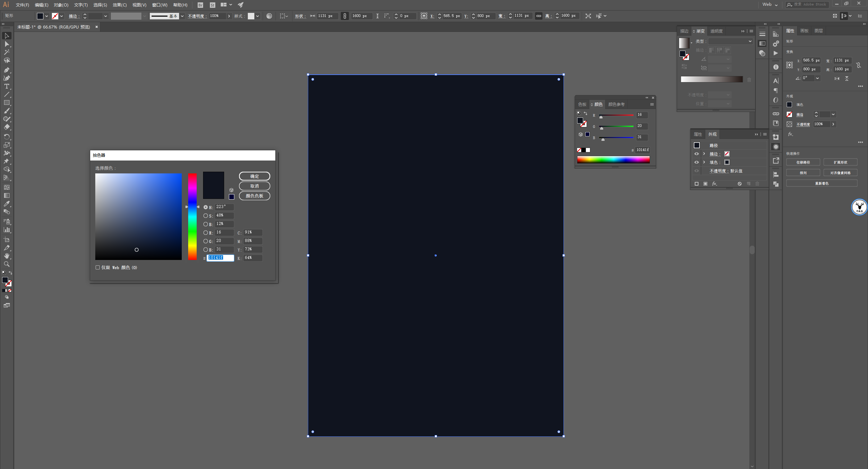Select the Hand tool
868x469 pixels.
coord(6,256)
